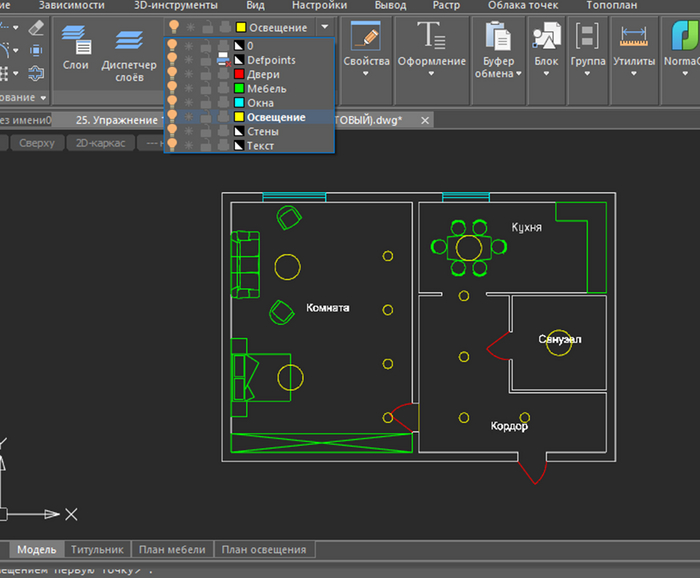Collapse the layer dropdown list arrow
The width and height of the screenshot is (700, 578).
324,27
